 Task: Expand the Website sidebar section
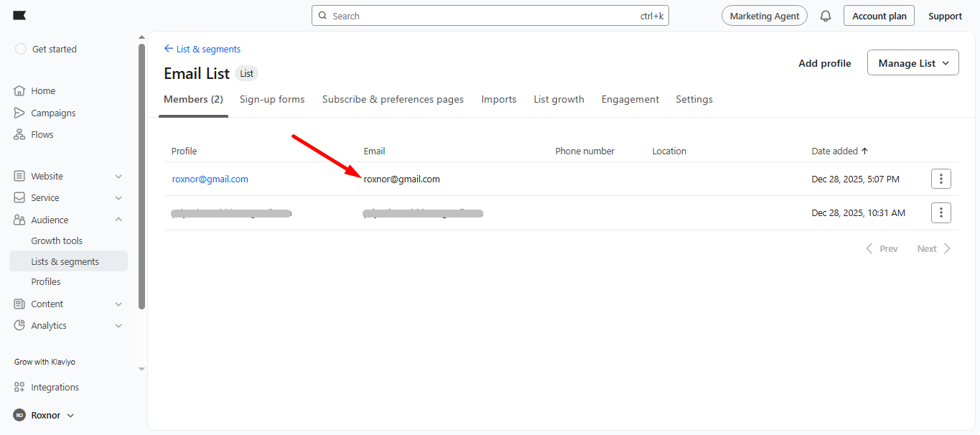[x=118, y=177]
